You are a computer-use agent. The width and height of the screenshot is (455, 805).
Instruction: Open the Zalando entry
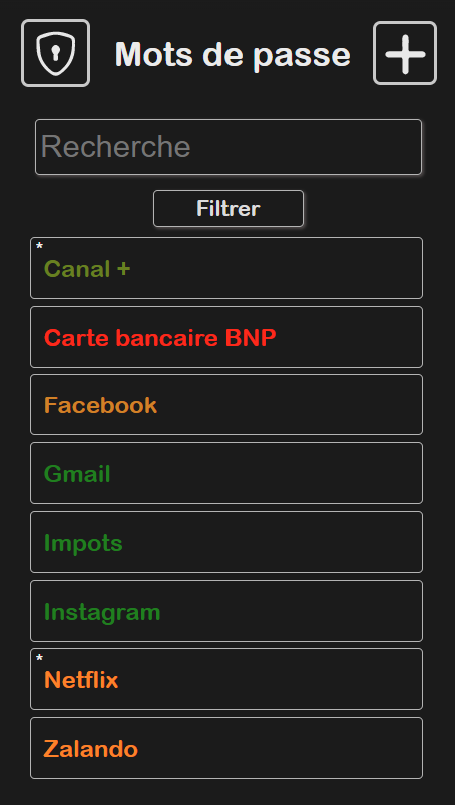point(226,748)
